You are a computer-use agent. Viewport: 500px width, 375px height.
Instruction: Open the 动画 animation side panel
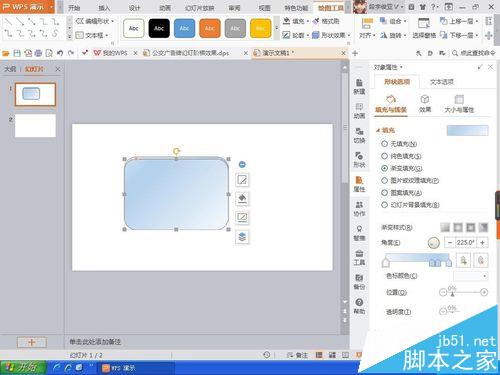coord(359,111)
